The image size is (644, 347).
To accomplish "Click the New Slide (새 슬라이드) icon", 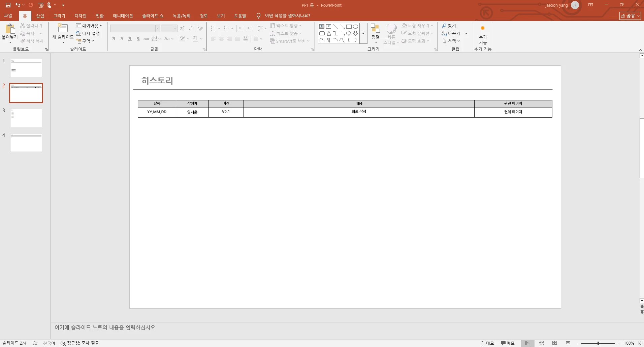I will click(63, 28).
